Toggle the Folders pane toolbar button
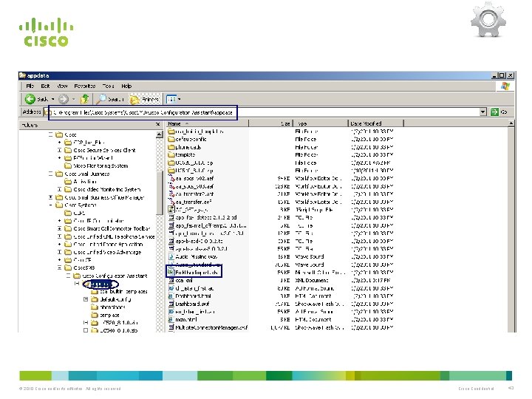This screenshot has height=399, width=532. click(x=145, y=99)
